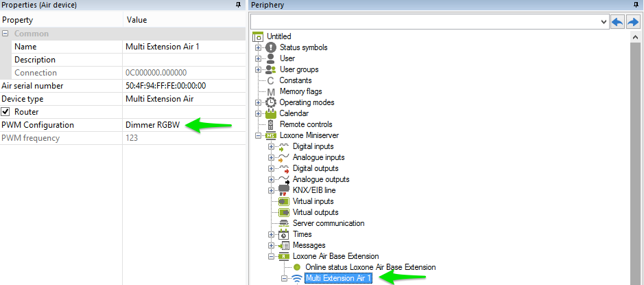Click the blue forward arrow button

(633, 22)
